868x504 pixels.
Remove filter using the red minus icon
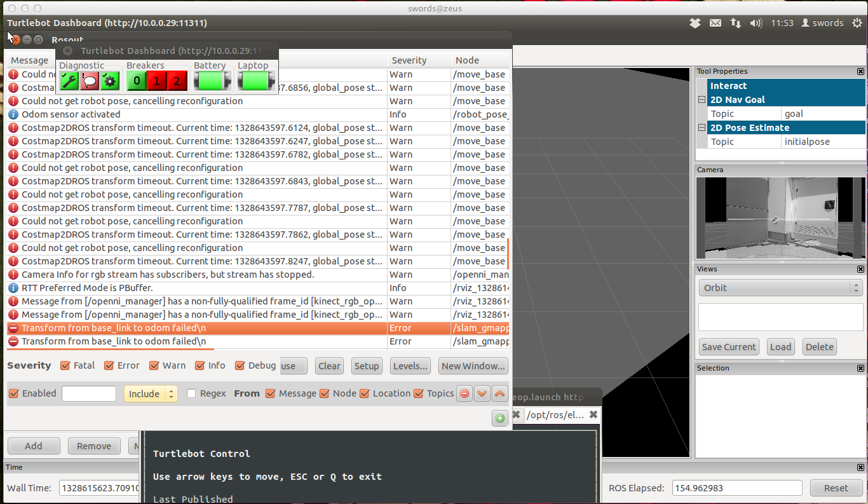pos(465,393)
